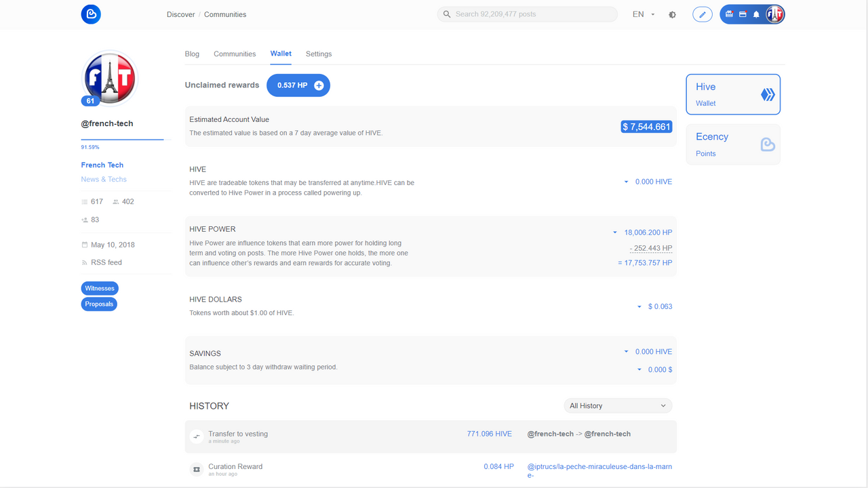This screenshot has height=488, width=868.
Task: Click the RSS feed icon
Action: click(85, 262)
